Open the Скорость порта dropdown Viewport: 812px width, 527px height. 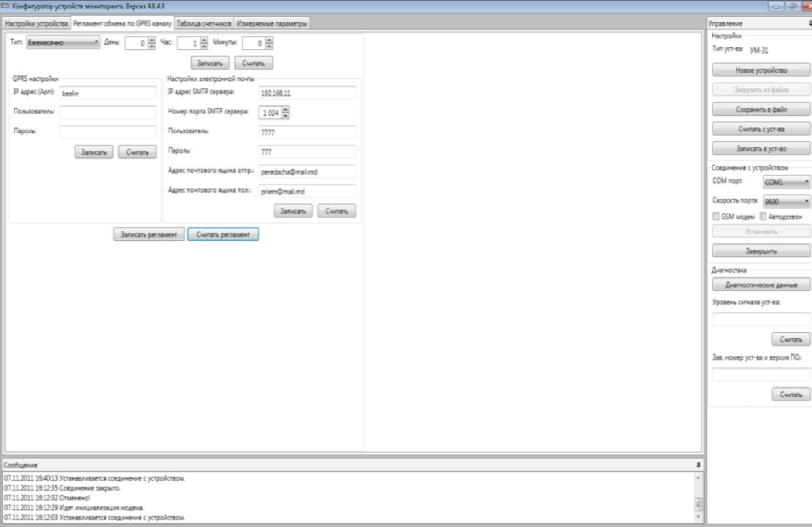[786, 201]
